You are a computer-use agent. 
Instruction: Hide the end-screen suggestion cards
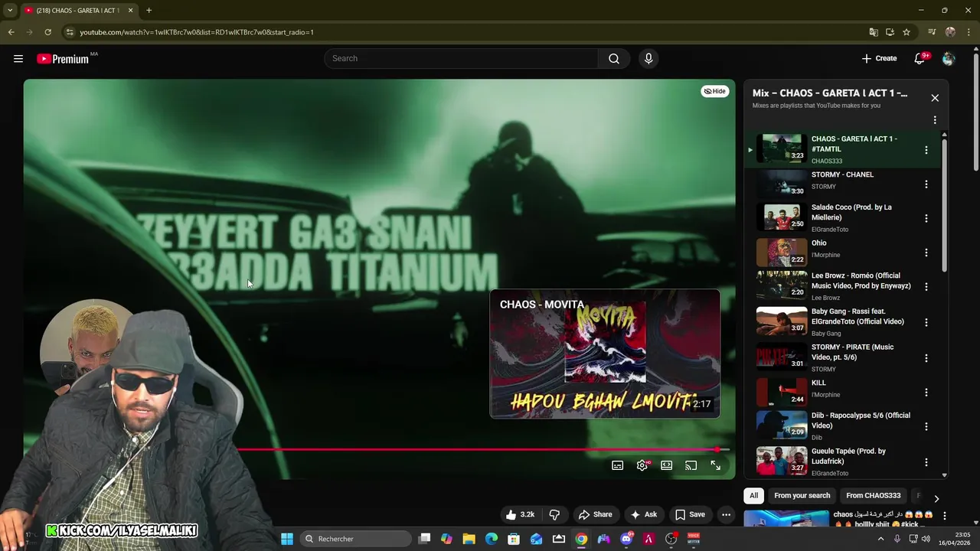click(715, 91)
